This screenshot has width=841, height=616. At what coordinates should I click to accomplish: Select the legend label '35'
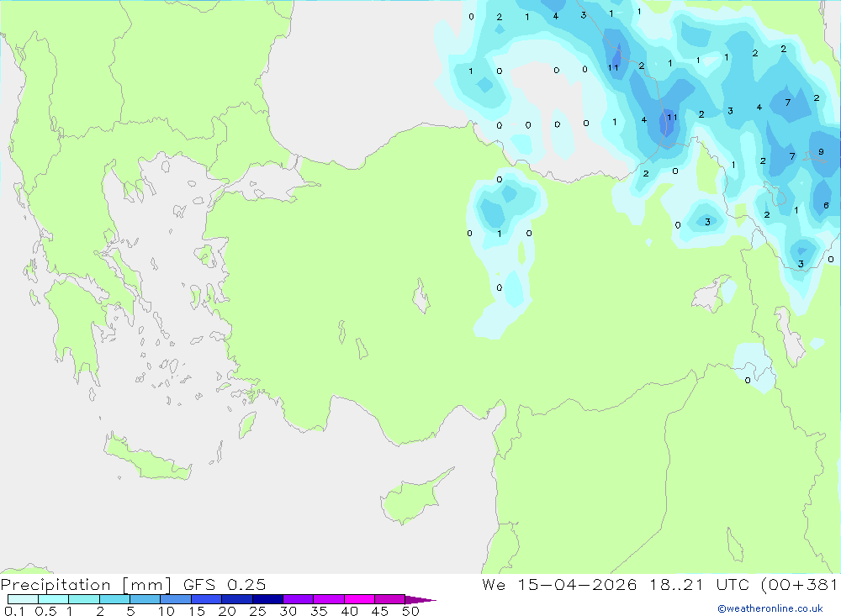pos(319,611)
